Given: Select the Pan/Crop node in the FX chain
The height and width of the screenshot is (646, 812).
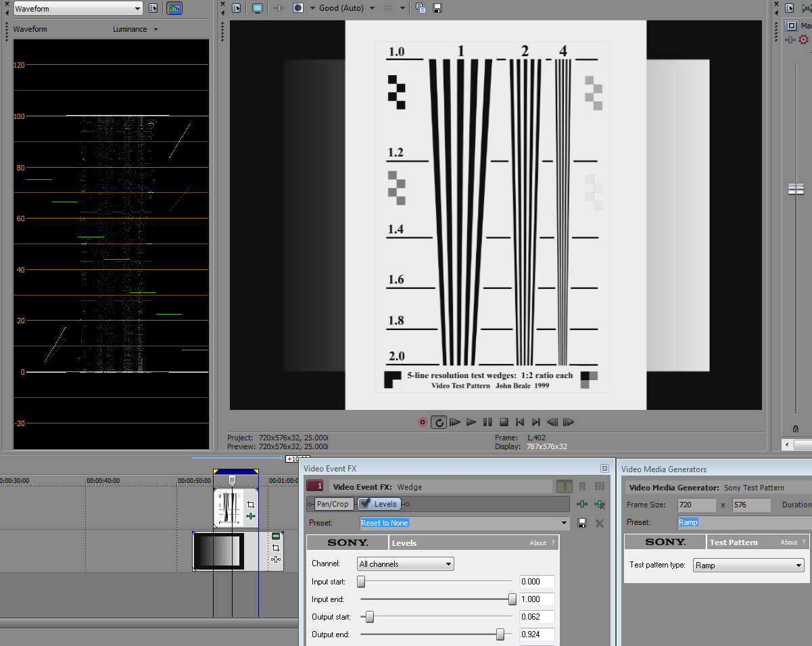Looking at the screenshot, I should coord(334,504).
